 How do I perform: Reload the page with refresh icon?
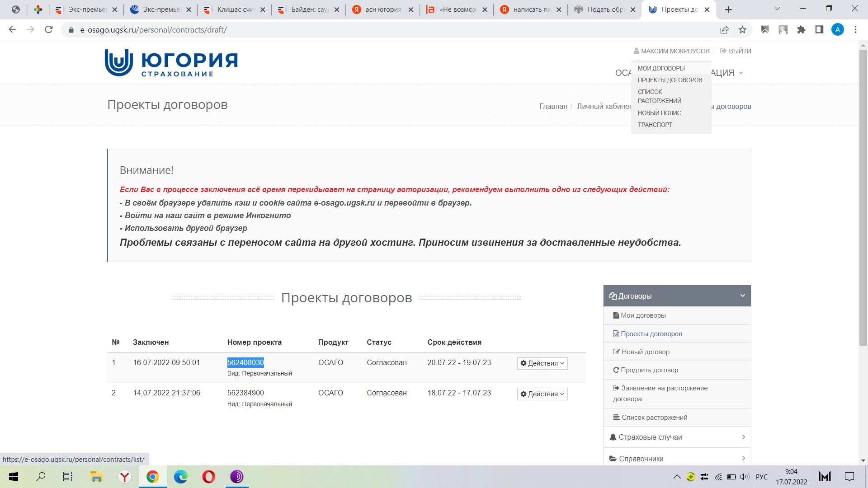click(x=49, y=30)
